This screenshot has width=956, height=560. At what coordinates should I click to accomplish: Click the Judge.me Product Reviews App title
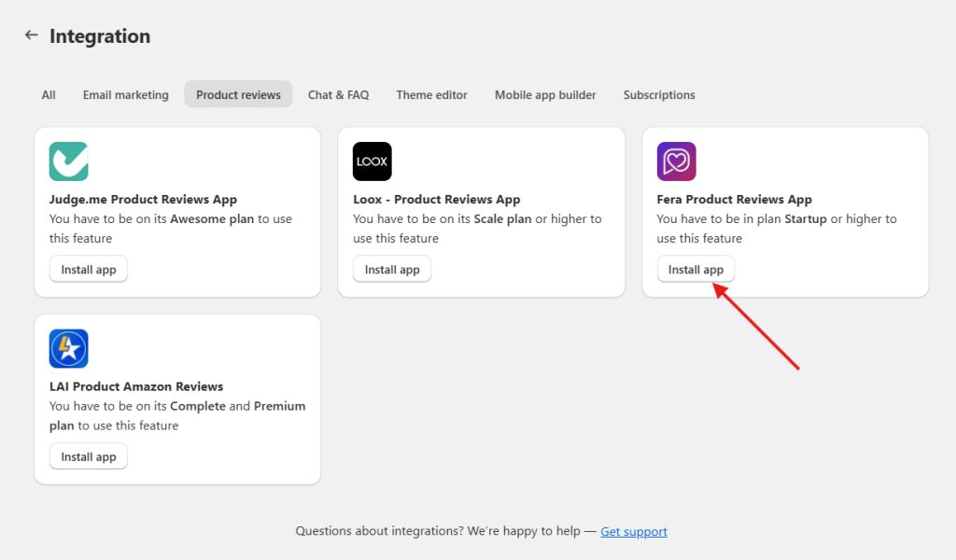point(143,199)
